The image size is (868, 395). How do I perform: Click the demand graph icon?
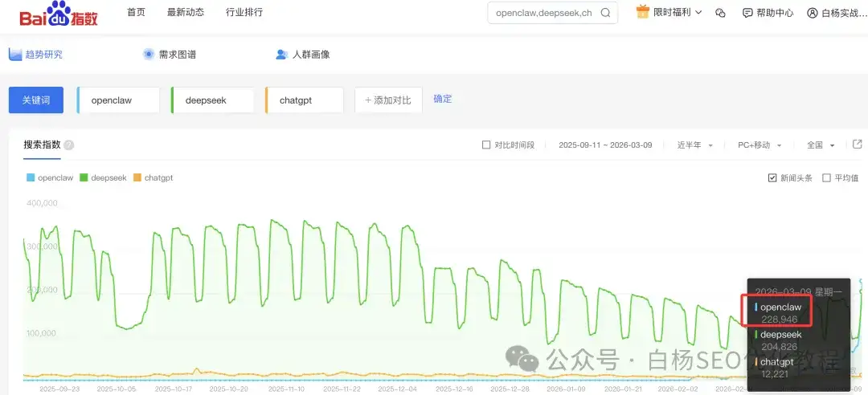point(149,55)
